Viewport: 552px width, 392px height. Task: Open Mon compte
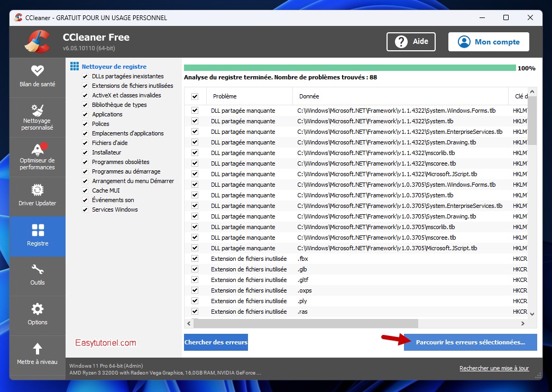[x=489, y=42]
